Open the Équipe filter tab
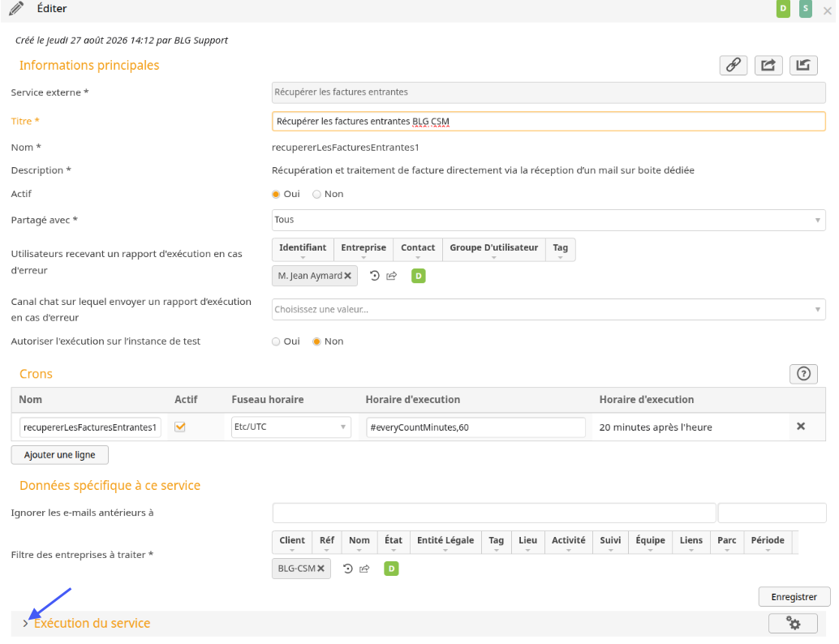The width and height of the screenshot is (839, 644). (x=650, y=542)
